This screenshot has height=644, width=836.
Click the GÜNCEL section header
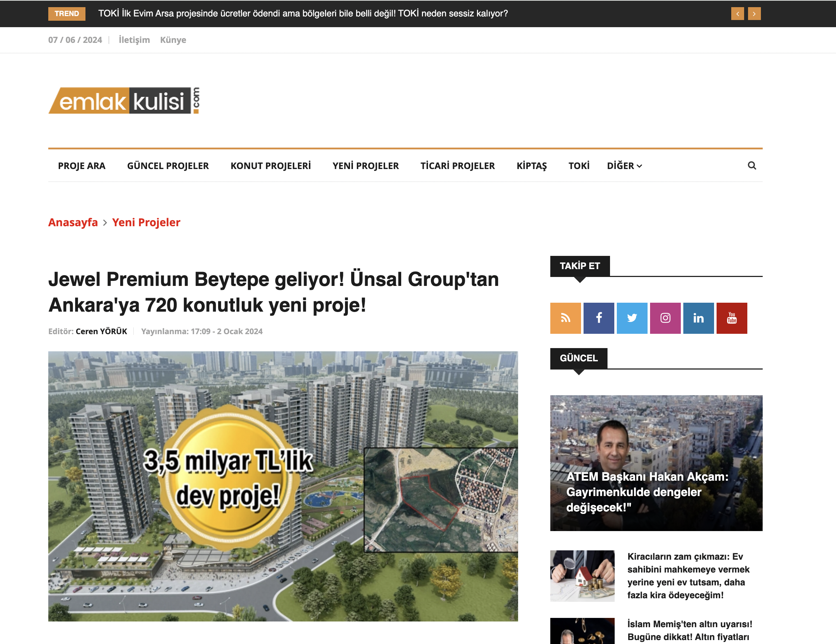pos(579,358)
